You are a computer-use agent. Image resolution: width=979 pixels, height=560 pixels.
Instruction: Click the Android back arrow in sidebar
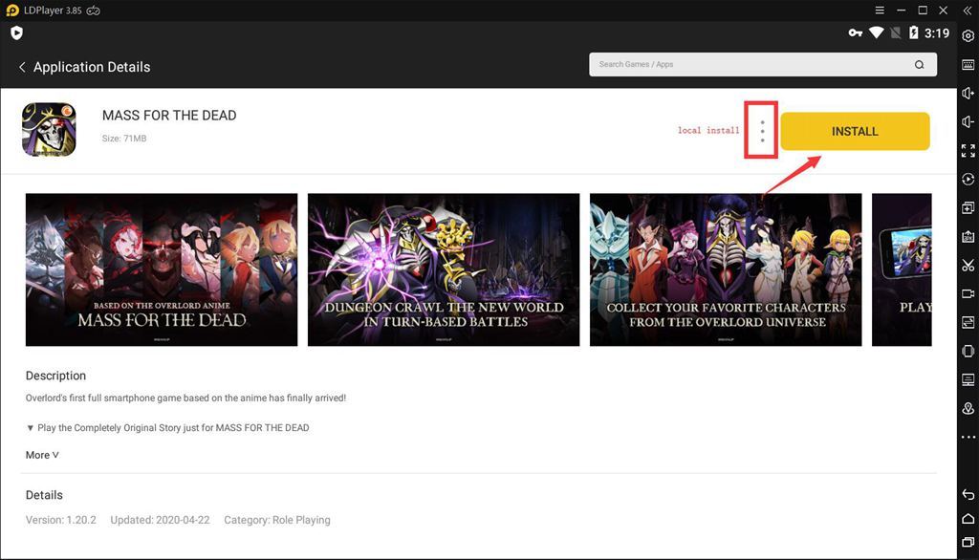click(x=968, y=494)
